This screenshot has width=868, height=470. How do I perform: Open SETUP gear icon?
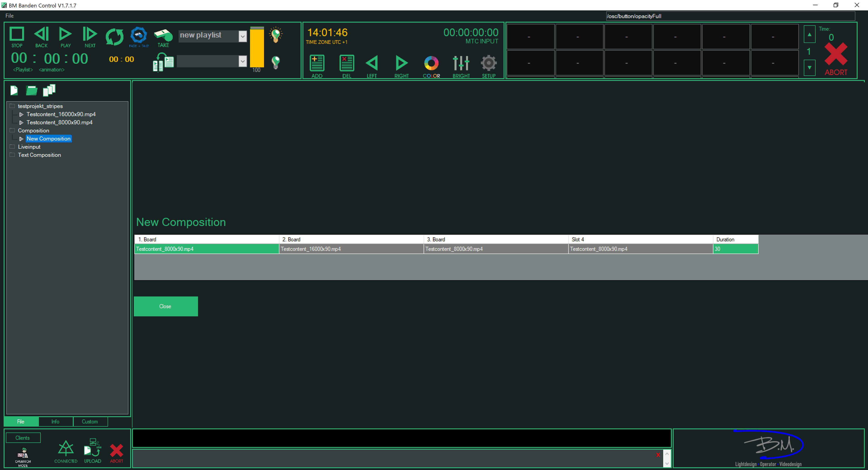click(488, 63)
